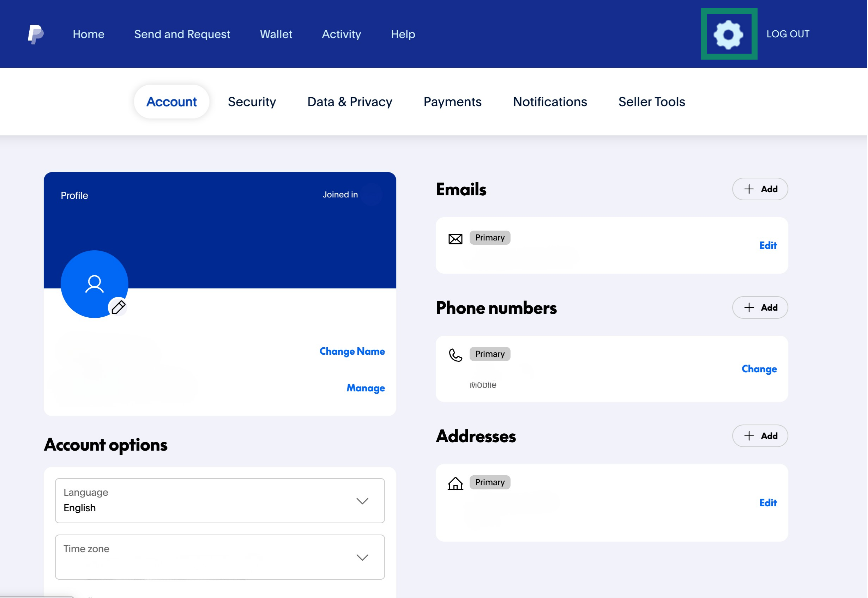Screen dimensions: 868x598
Task: Open the Wallet menu item
Action: (276, 34)
